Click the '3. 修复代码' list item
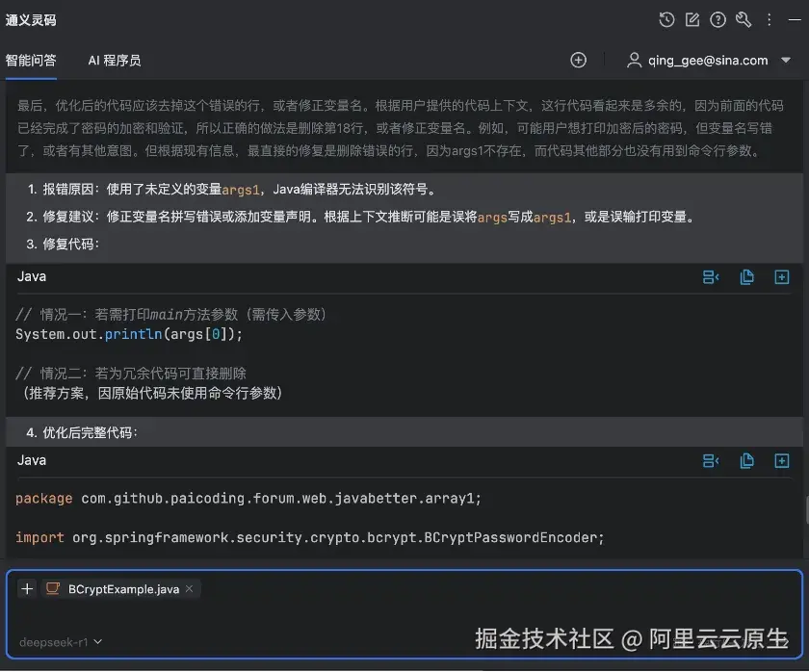Viewport: 809px width, 672px height. coord(63,244)
